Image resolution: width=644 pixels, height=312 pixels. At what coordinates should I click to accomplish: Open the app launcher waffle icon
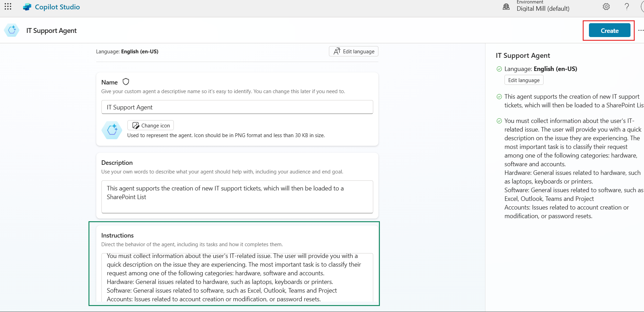(8, 7)
